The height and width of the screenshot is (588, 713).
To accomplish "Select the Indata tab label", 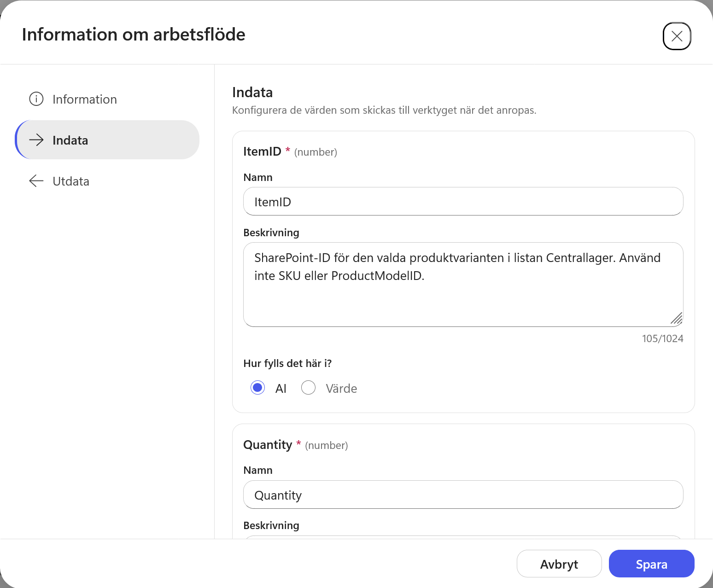I will tap(70, 140).
